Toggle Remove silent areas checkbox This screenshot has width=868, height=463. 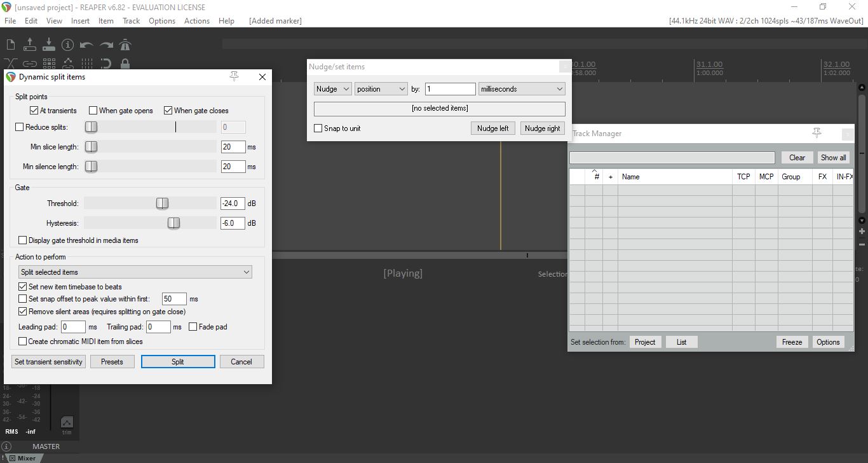pos(23,312)
